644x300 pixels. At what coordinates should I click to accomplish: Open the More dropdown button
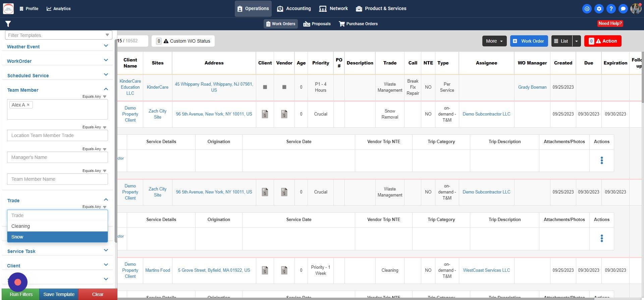pos(494,41)
